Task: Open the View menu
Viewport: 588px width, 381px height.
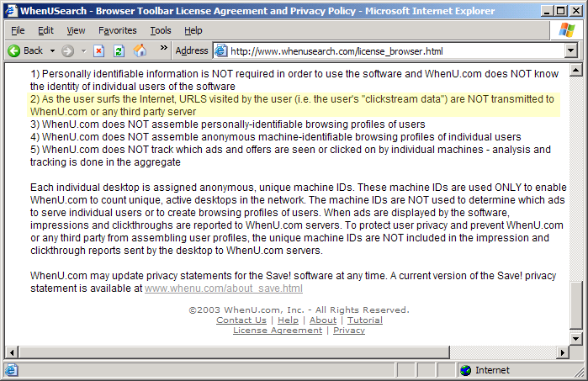Action: click(x=76, y=30)
